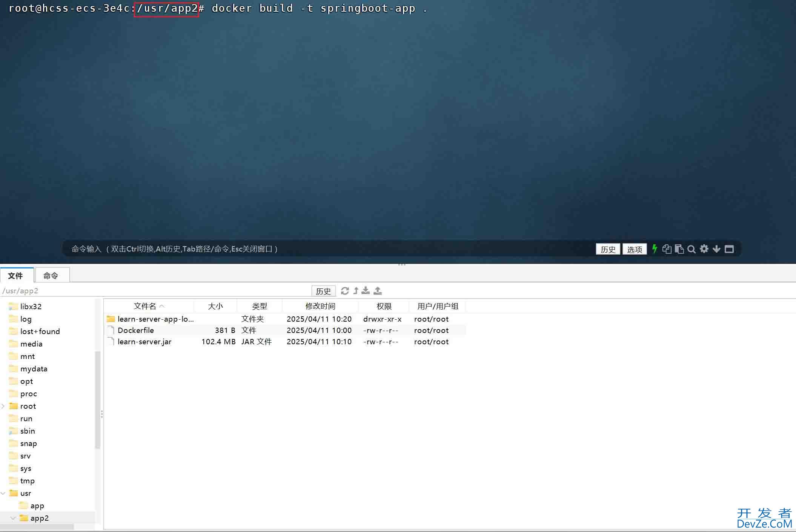The height and width of the screenshot is (532, 796).
Task: Select the app folder under usr
Action: [37, 506]
